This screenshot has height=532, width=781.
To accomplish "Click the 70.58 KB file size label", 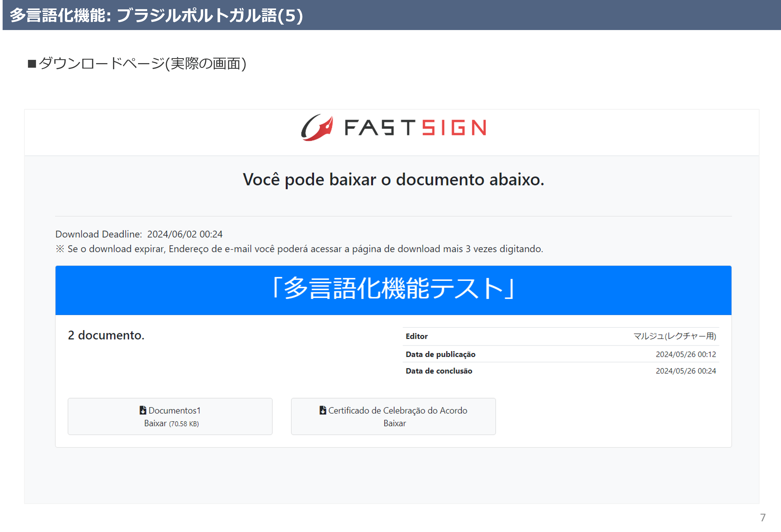I will (x=184, y=424).
